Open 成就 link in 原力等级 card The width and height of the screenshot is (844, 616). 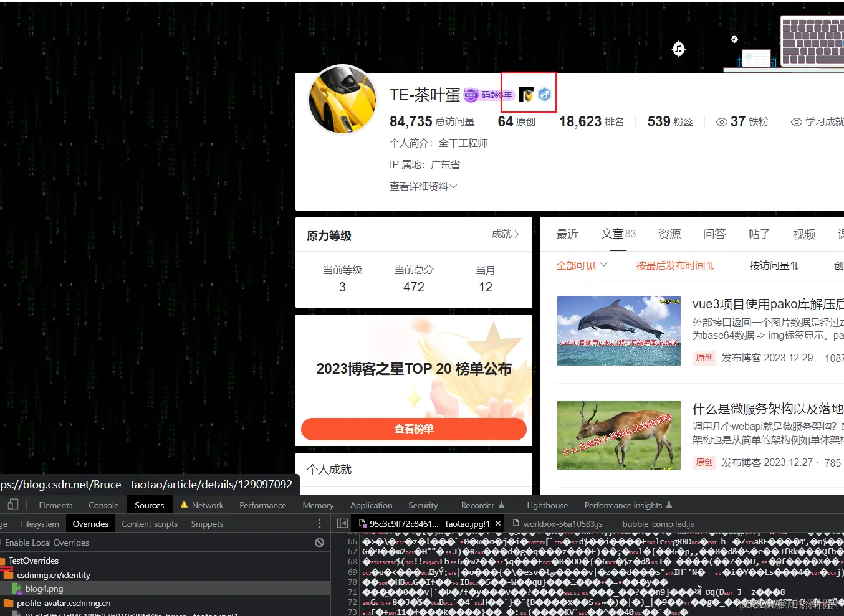pyautogui.click(x=505, y=234)
